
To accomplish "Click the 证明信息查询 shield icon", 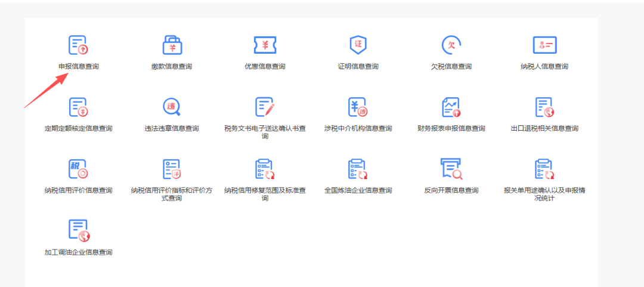I will click(358, 45).
